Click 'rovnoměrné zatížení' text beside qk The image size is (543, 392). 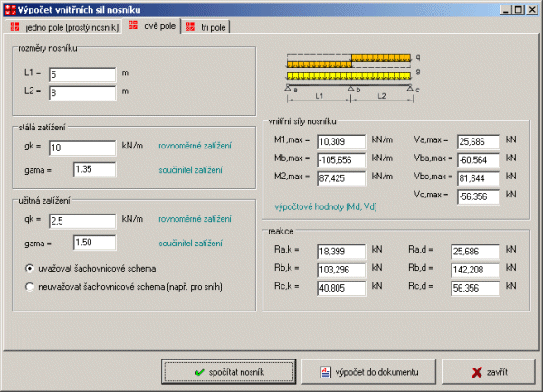[x=195, y=219]
